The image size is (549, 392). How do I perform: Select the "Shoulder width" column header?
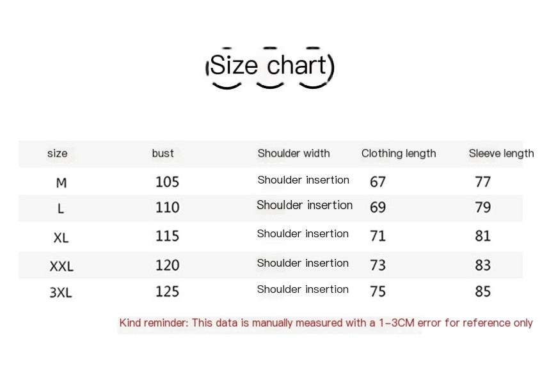coord(294,153)
